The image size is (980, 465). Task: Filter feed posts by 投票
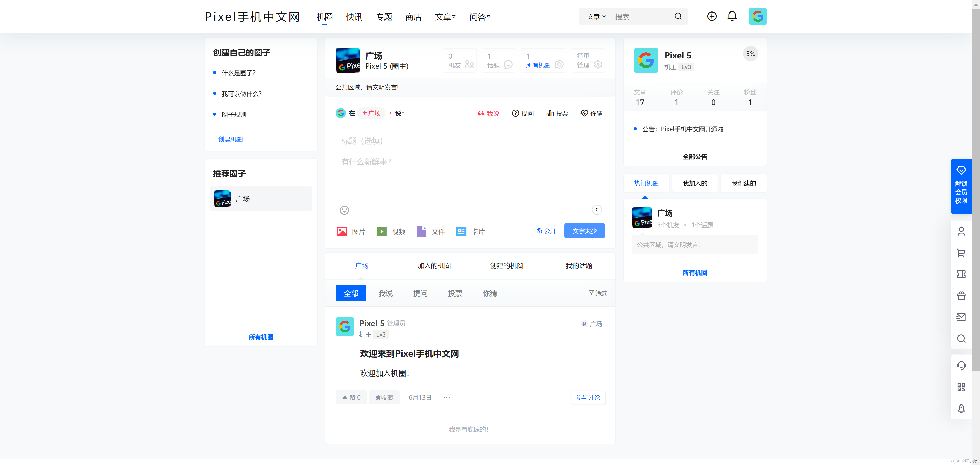click(455, 293)
